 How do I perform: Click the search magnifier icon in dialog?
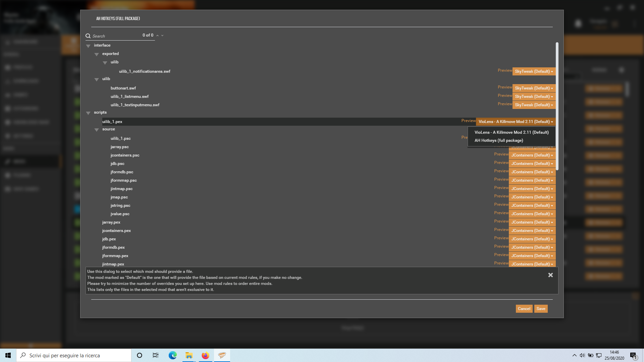pos(88,36)
